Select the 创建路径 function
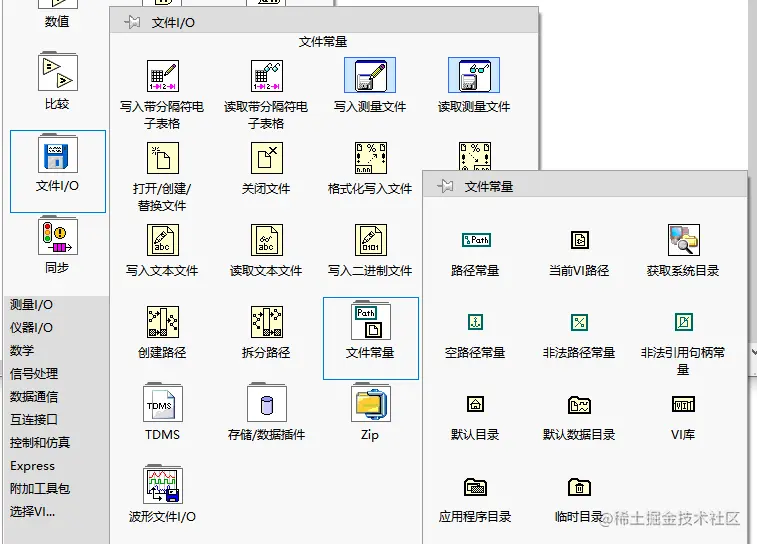Image resolution: width=757 pixels, height=544 pixels. (163, 322)
